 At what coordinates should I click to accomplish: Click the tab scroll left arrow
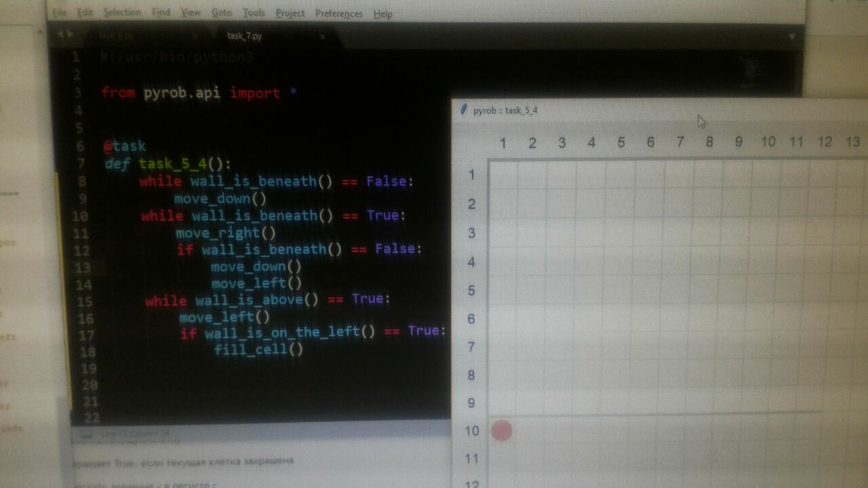[60, 35]
